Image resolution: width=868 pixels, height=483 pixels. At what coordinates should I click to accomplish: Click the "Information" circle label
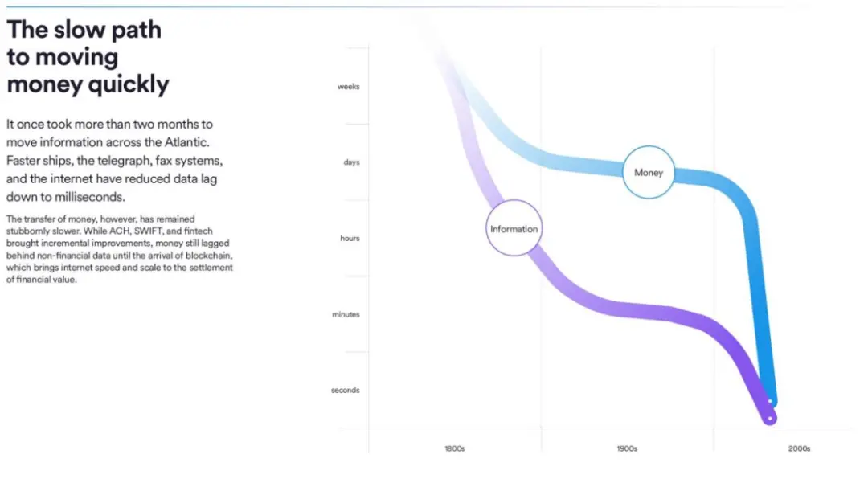click(514, 229)
